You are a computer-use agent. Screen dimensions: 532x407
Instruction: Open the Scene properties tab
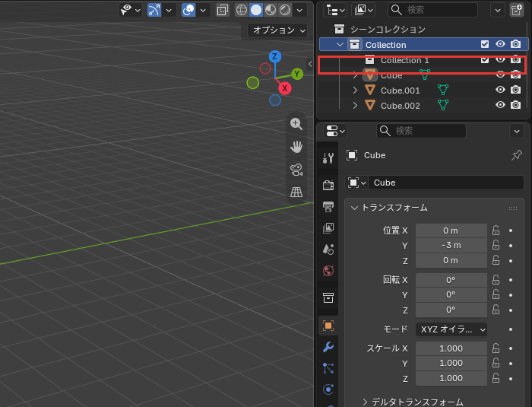[x=328, y=250]
